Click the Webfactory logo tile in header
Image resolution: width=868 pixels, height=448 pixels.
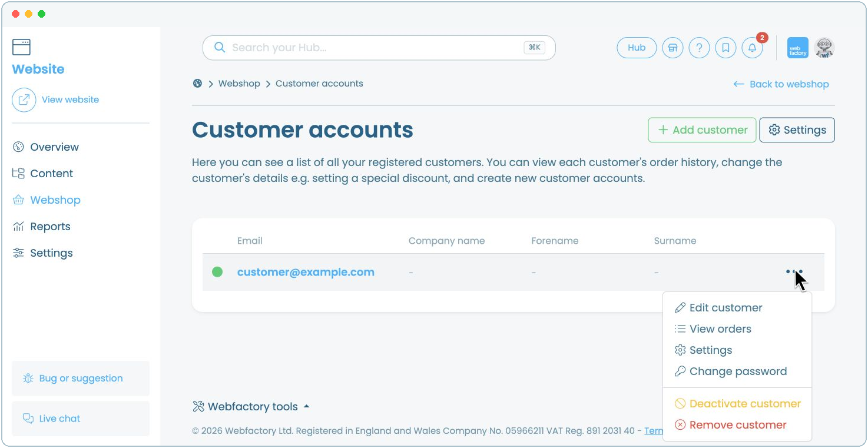(x=798, y=48)
